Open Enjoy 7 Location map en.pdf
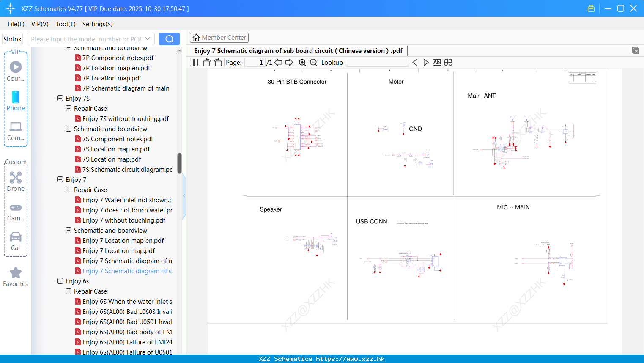 (123, 240)
